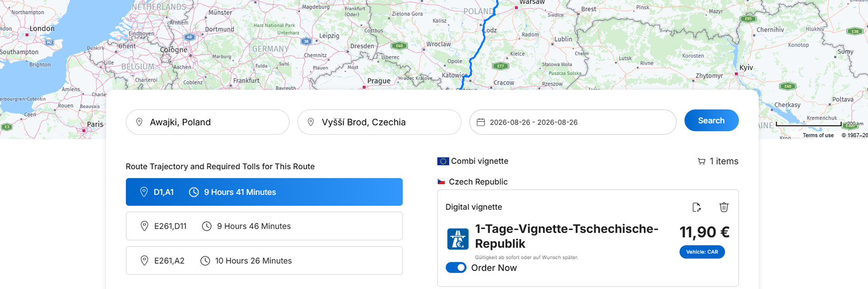Delete the Digital vignette with trash icon
The width and height of the screenshot is (868, 289).
pyautogui.click(x=724, y=207)
